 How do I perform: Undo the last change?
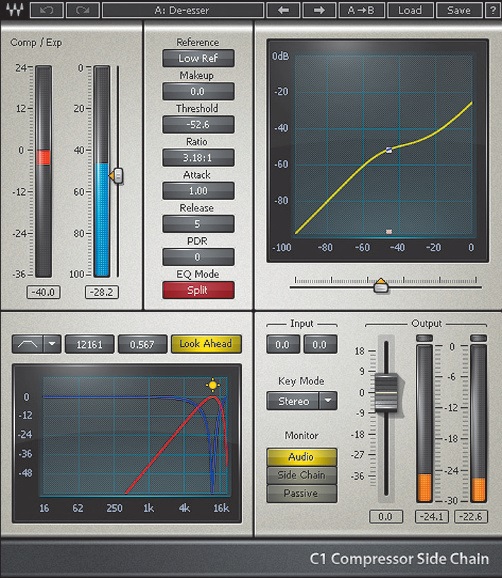tap(46, 10)
